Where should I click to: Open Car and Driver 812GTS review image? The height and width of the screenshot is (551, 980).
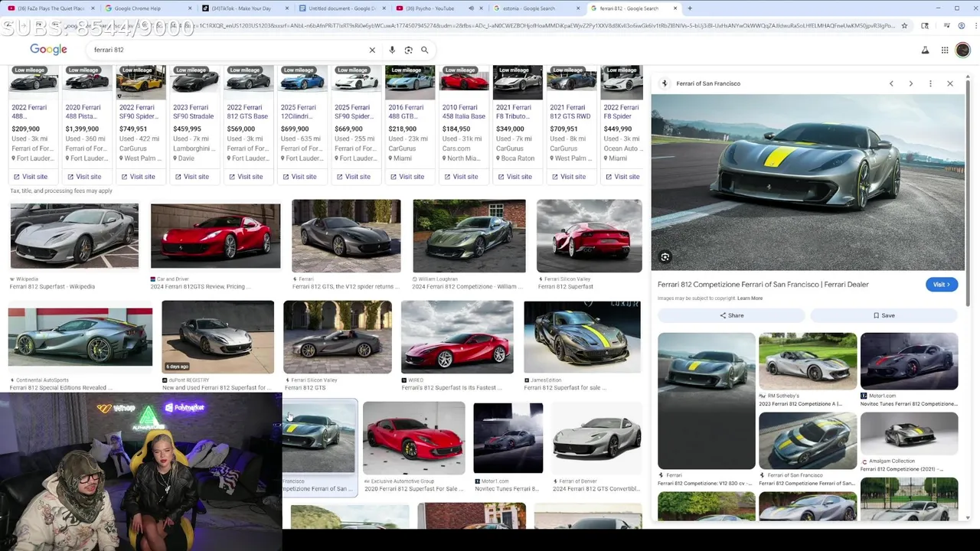tap(215, 236)
